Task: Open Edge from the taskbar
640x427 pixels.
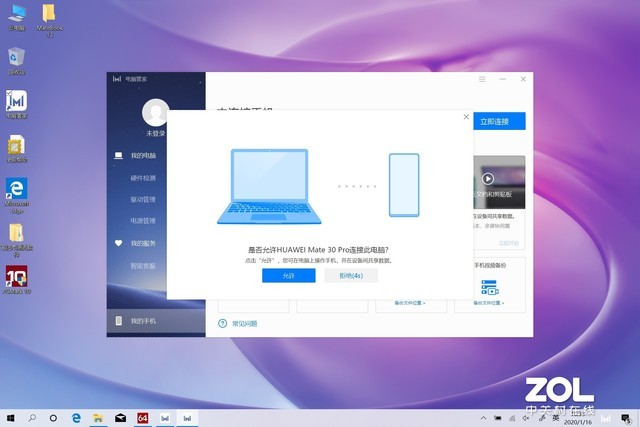Action: click(x=76, y=418)
